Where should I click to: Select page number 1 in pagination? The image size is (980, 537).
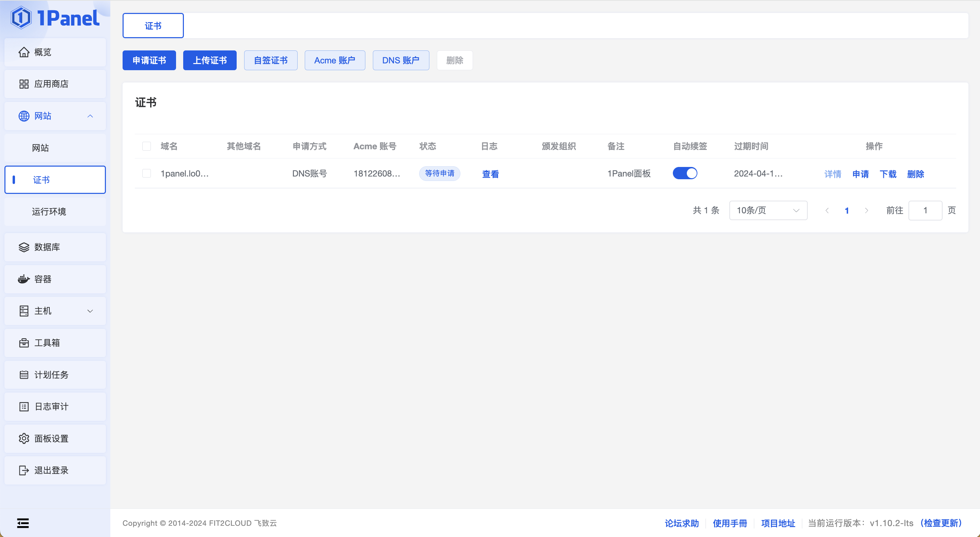pyautogui.click(x=847, y=211)
